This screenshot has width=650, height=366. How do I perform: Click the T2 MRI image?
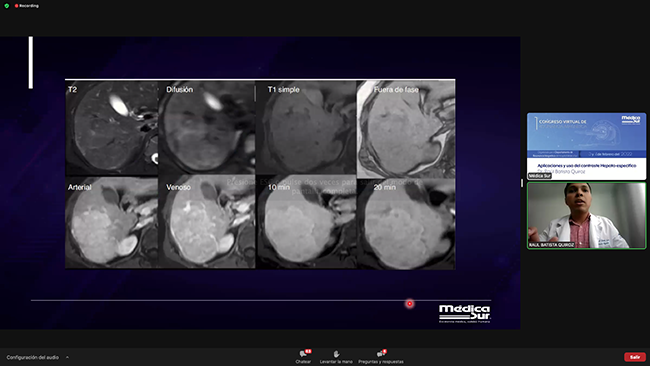point(112,128)
